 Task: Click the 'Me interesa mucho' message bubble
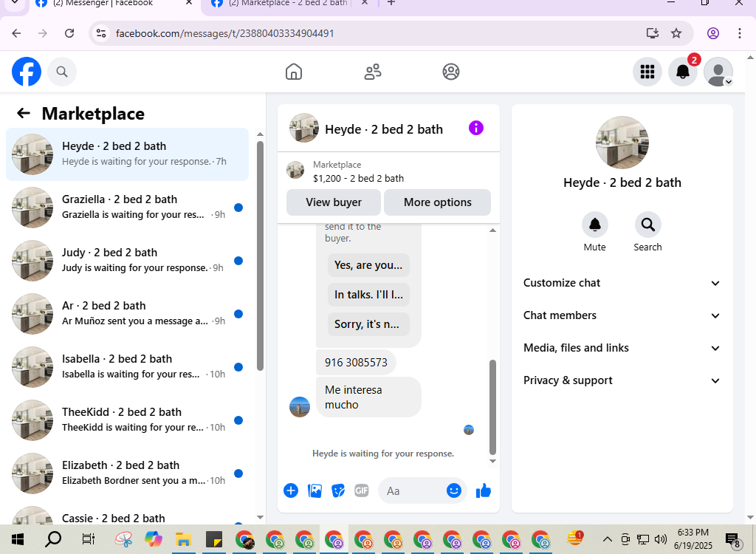[368, 397]
